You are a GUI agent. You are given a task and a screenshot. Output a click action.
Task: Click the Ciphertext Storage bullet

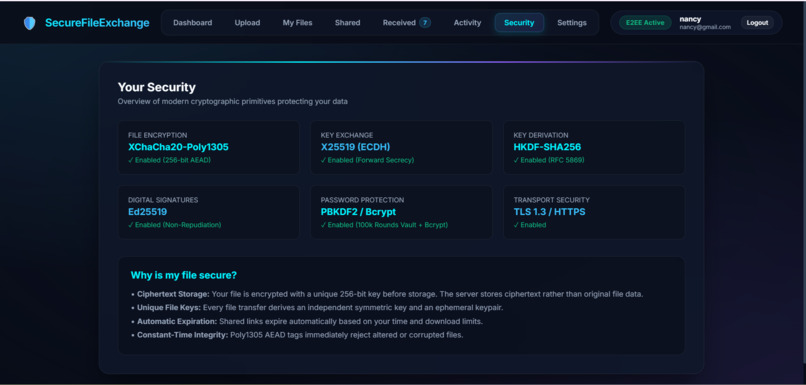coord(387,295)
